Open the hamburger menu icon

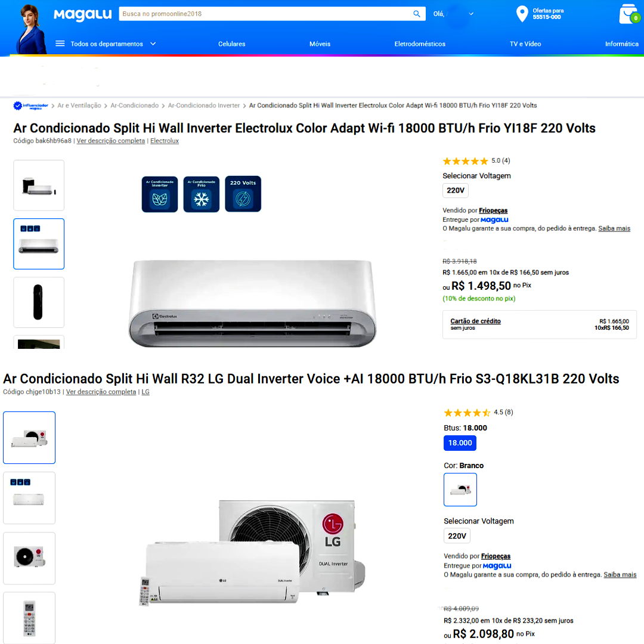tap(60, 44)
